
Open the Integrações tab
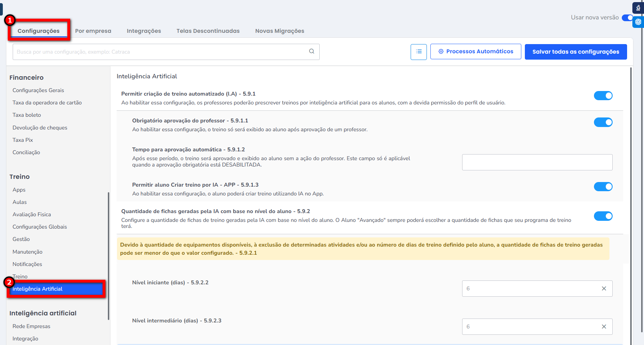(144, 31)
